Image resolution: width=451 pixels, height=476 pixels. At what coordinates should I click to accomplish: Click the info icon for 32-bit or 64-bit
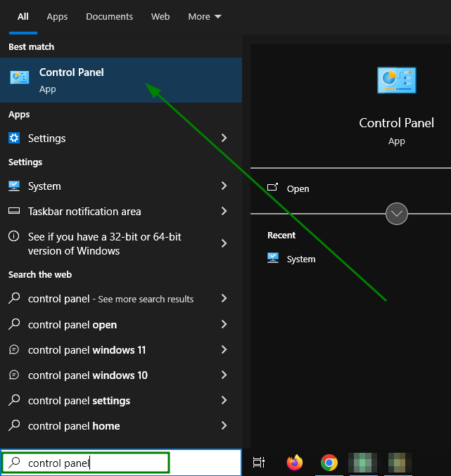pyautogui.click(x=13, y=236)
